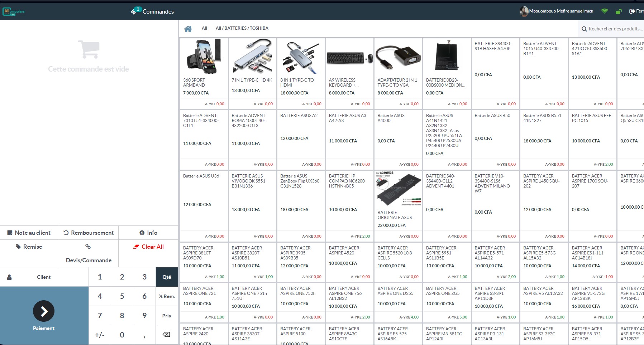Select Batterie ASUS B50 product
This screenshot has height=345, width=644.
click(495, 140)
